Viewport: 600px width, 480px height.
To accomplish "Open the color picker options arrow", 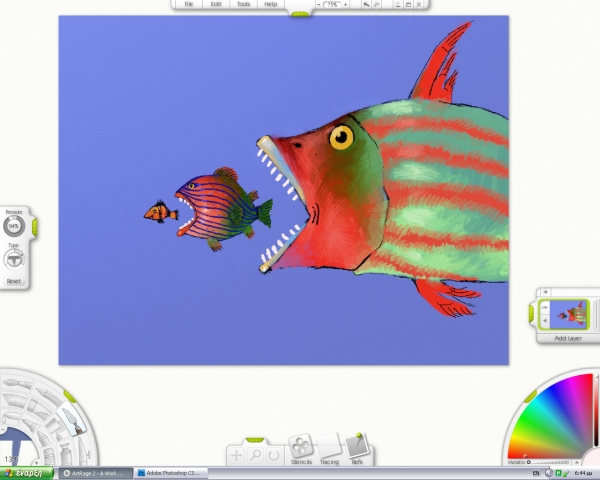I will pos(577,462).
